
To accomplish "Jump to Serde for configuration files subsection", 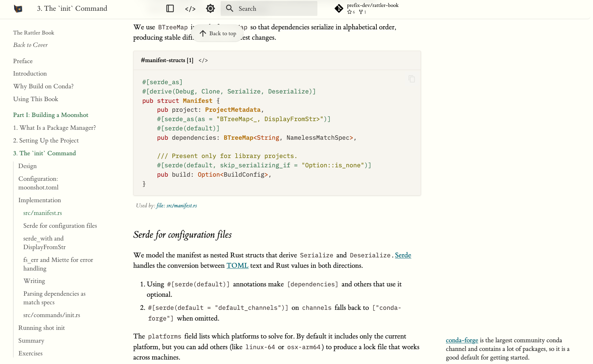I will (60, 226).
